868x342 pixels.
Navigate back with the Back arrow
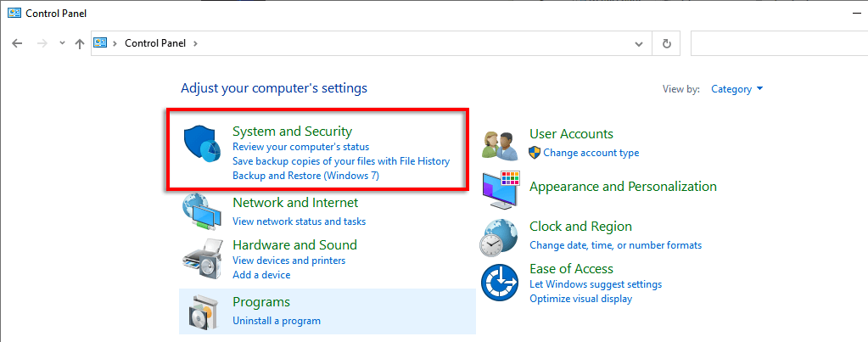(18, 43)
